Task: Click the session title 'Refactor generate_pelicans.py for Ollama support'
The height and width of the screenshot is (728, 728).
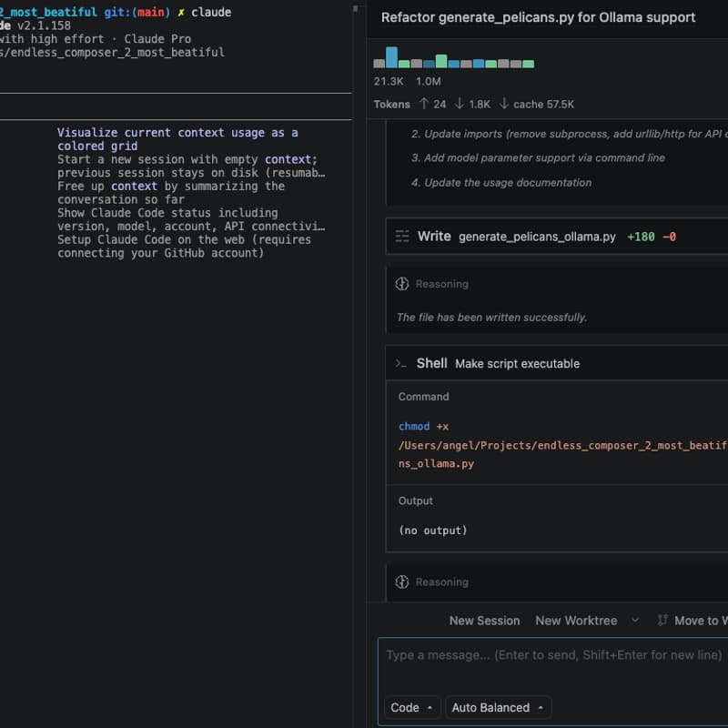Action: click(x=538, y=17)
